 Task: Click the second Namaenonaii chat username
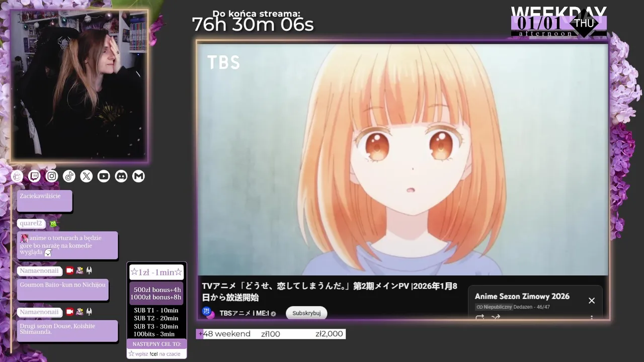pos(39,312)
